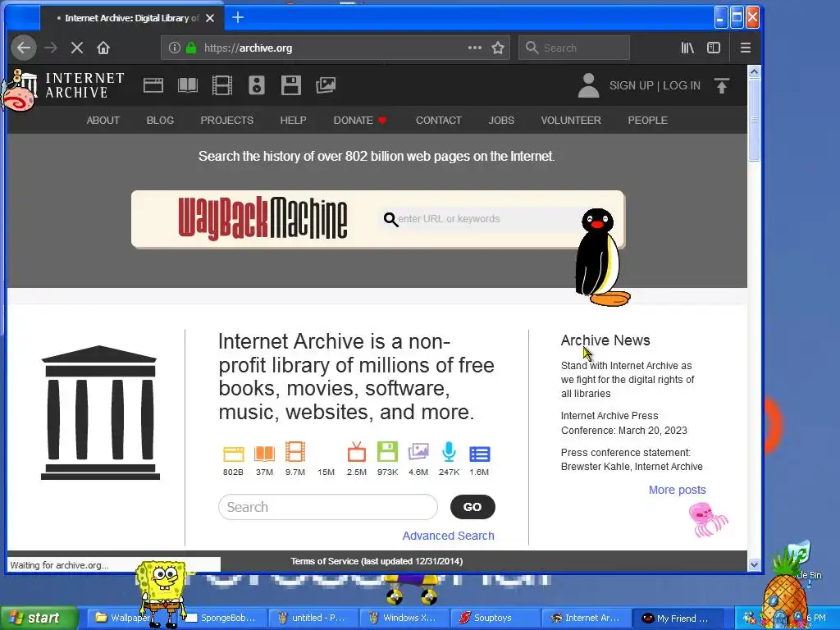Go back with the browser back arrow
Screen dimensions: 840x630
[x=24, y=48]
